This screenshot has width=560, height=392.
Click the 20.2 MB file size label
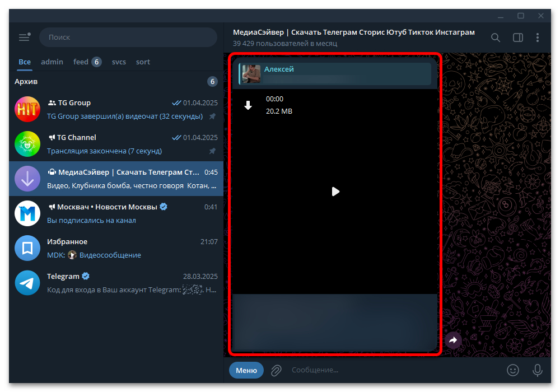coord(279,111)
